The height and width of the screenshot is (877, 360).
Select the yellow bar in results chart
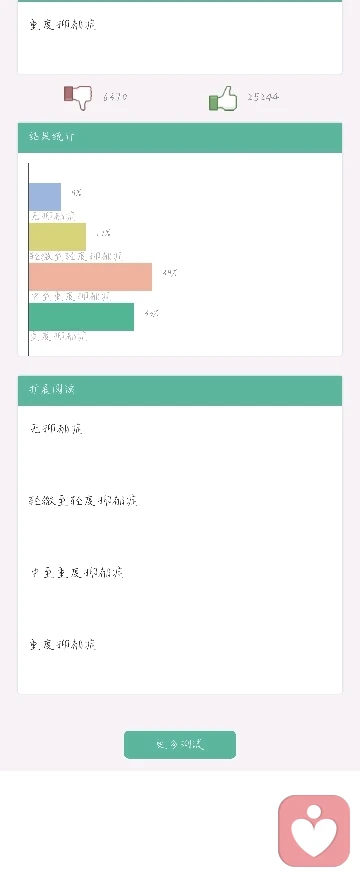pos(58,237)
